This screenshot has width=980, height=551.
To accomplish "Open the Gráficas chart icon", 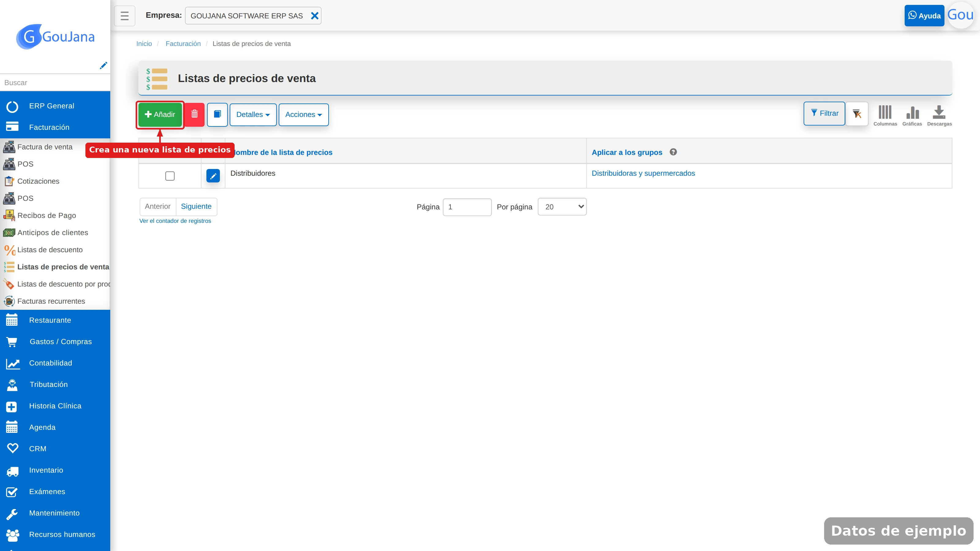I will point(912,115).
